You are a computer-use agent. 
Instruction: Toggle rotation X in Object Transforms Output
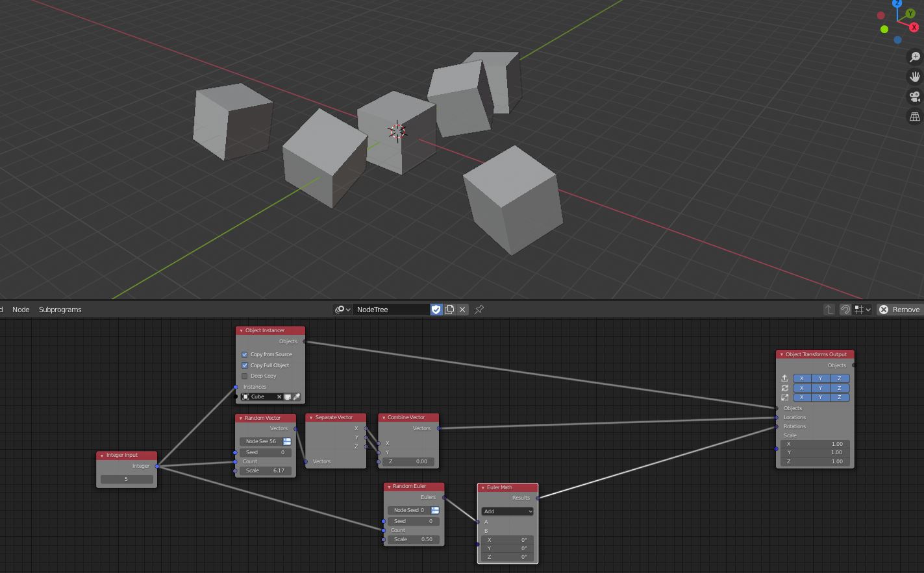click(x=802, y=388)
